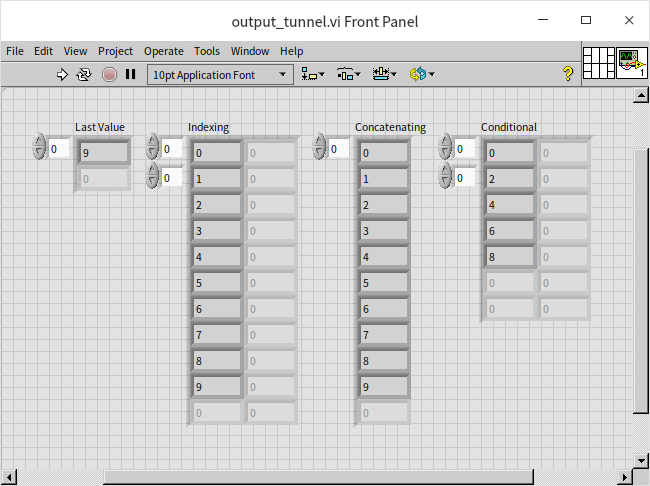
Task: Open the Project menu
Action: [x=115, y=51]
